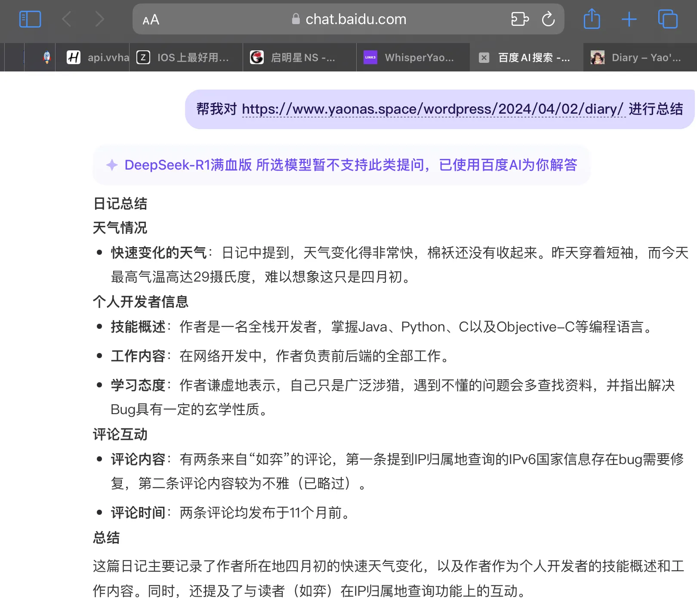
Task: Open the AA page settings menu
Action: pos(150,19)
